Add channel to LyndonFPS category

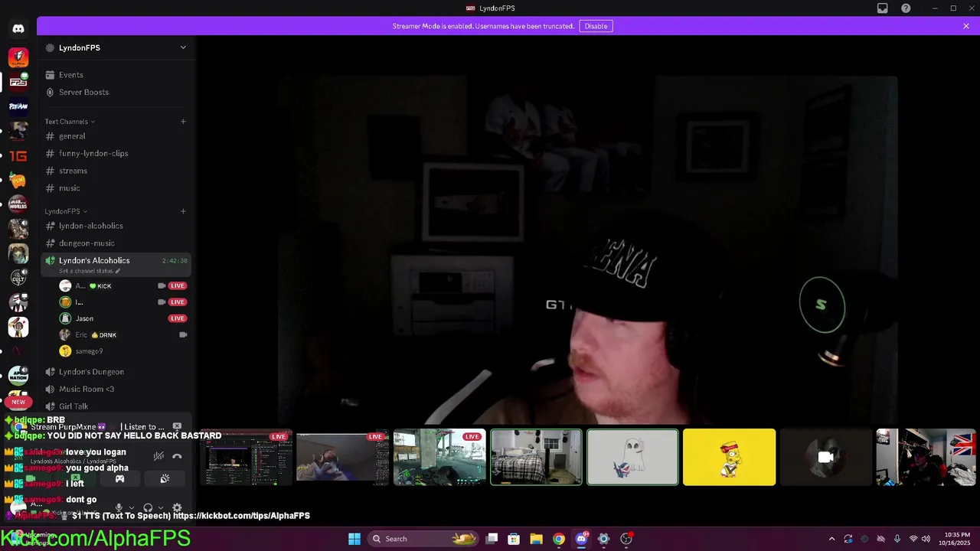coord(183,211)
